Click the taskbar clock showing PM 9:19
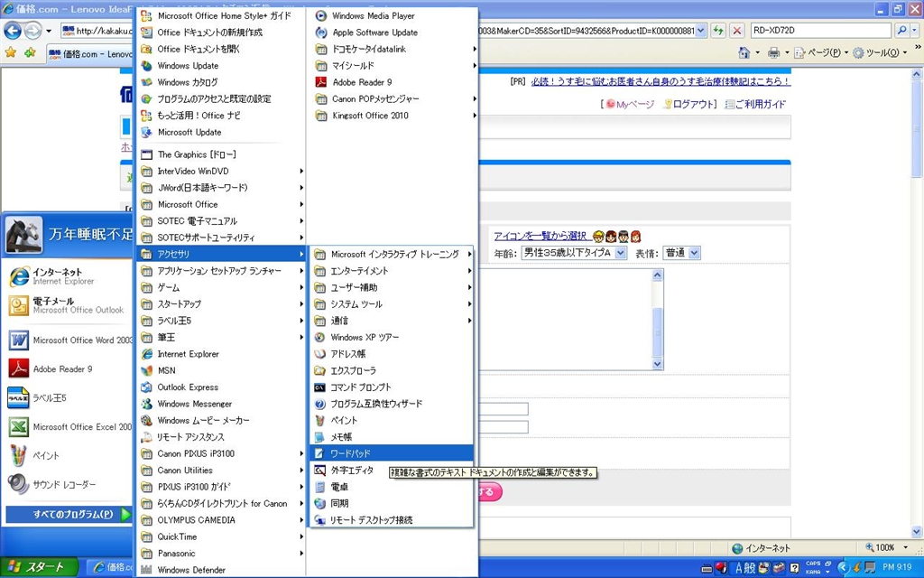924x578 pixels. coord(897,567)
